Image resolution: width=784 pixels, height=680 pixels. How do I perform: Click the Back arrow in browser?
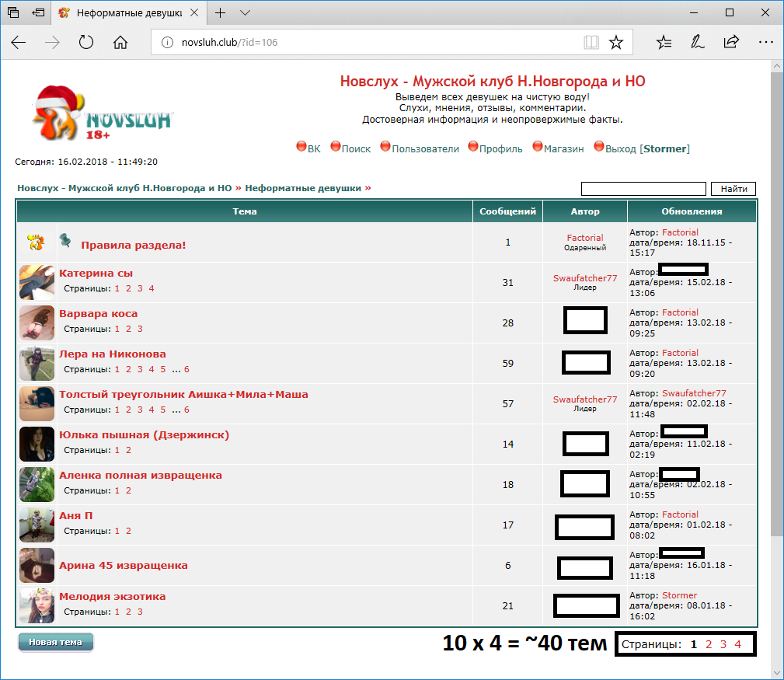pos(19,42)
